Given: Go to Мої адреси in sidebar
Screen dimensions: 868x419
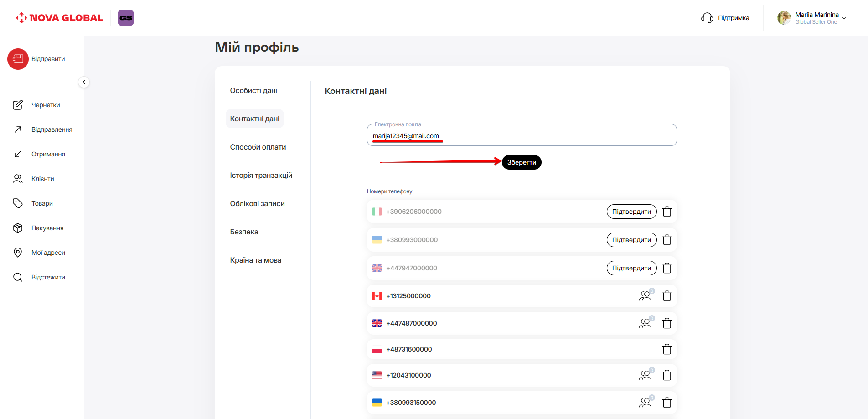Looking at the screenshot, I should (x=48, y=253).
